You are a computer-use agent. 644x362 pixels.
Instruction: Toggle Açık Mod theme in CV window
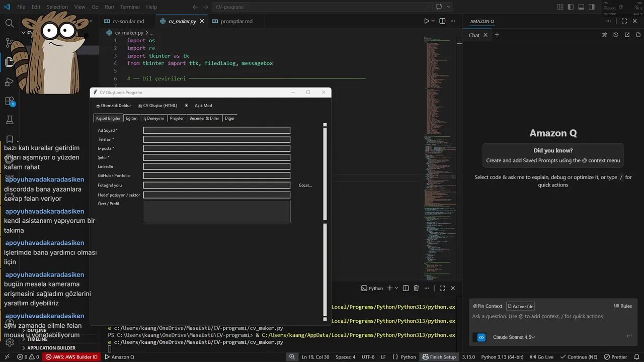199,106
